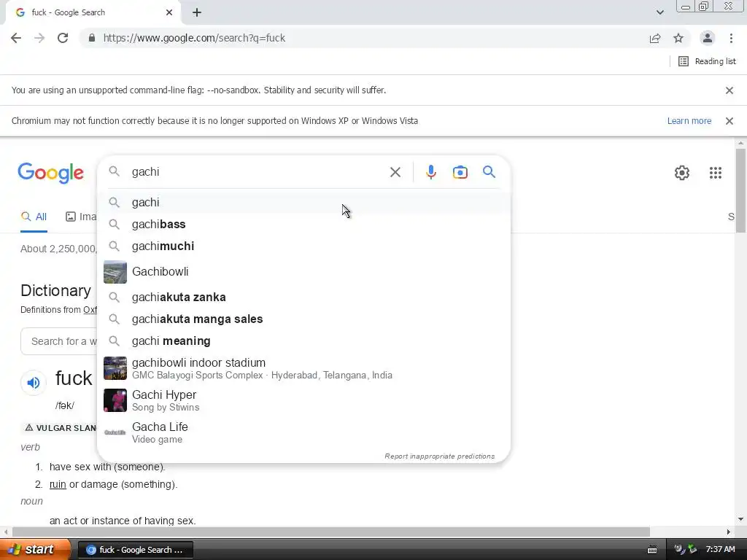Follow the underlined 'ruin' link

coord(58,484)
